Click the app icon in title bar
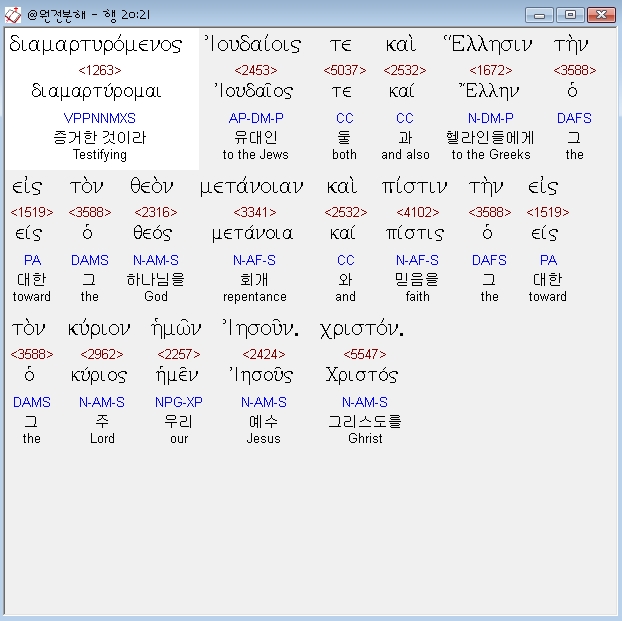 (12, 15)
